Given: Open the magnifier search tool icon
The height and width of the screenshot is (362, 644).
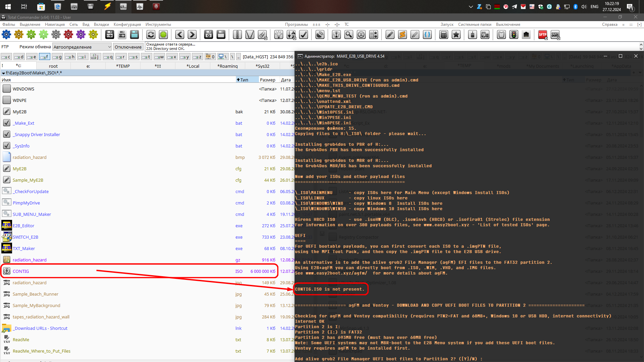Looking at the screenshot, I should click(349, 35).
